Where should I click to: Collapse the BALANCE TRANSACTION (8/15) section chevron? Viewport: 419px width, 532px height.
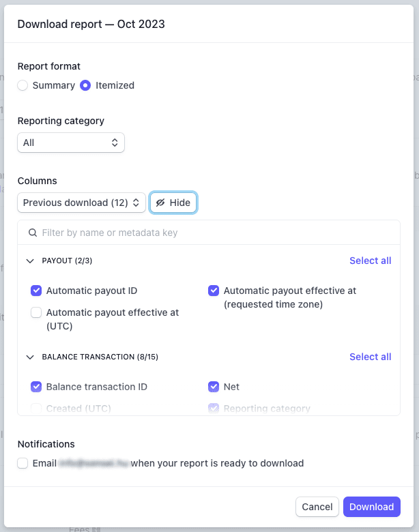(x=30, y=357)
